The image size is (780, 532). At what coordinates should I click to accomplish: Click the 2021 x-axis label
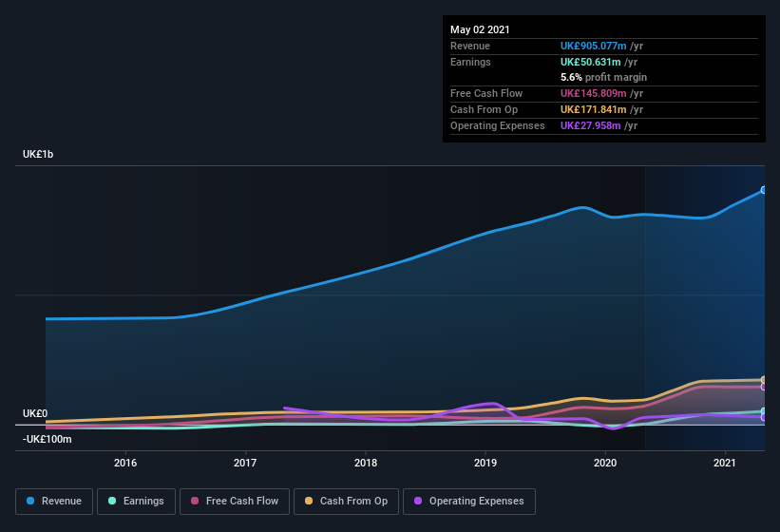point(725,463)
